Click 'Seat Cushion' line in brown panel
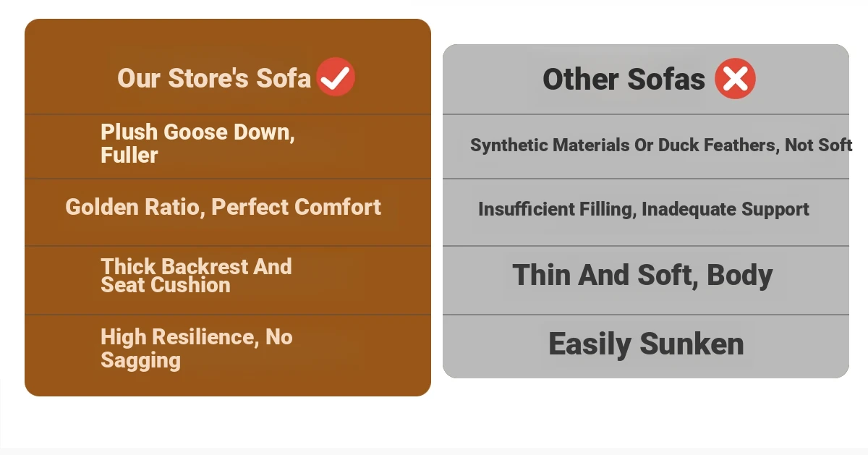Screen dimensions: 868x455 (x=166, y=285)
